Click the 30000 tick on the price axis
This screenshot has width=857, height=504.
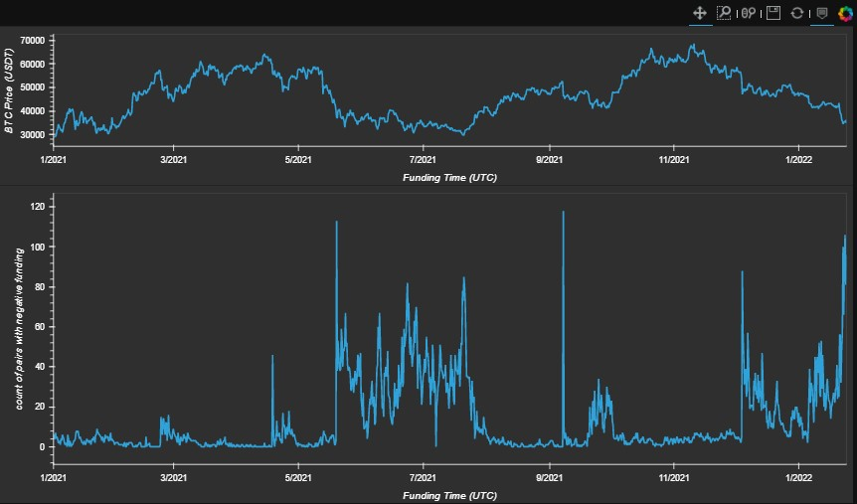34,134
